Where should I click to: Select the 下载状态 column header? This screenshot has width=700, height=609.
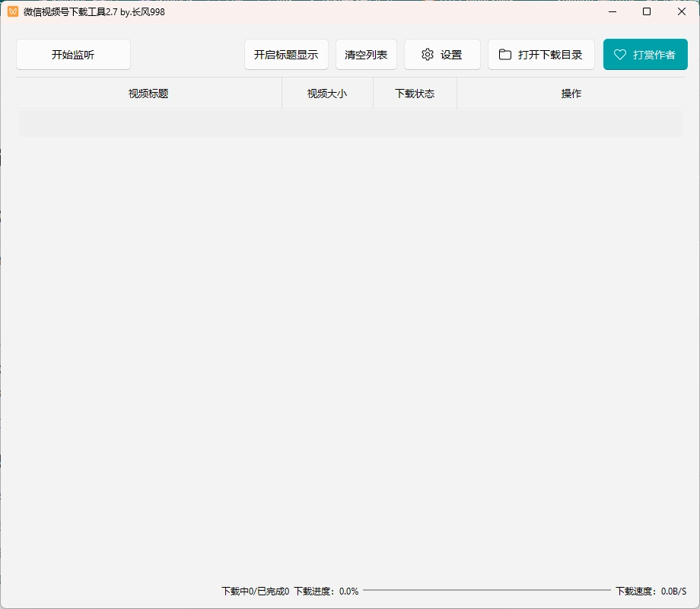[x=415, y=94]
